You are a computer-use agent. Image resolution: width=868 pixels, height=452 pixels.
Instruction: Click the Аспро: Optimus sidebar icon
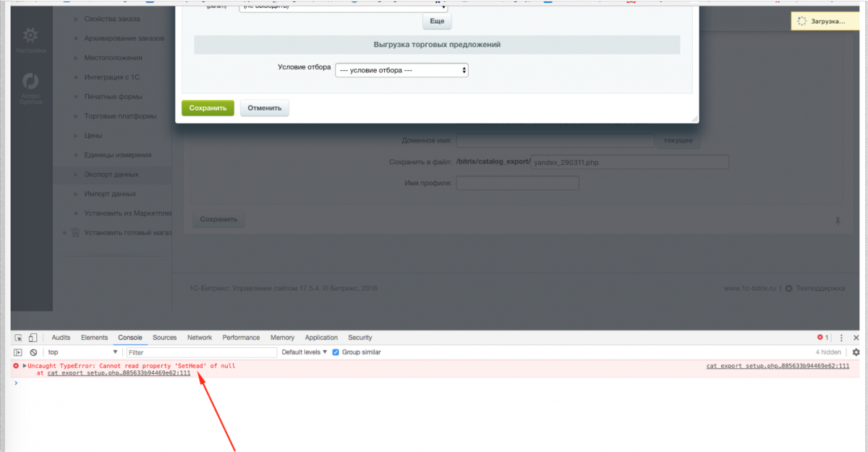pyautogui.click(x=29, y=81)
